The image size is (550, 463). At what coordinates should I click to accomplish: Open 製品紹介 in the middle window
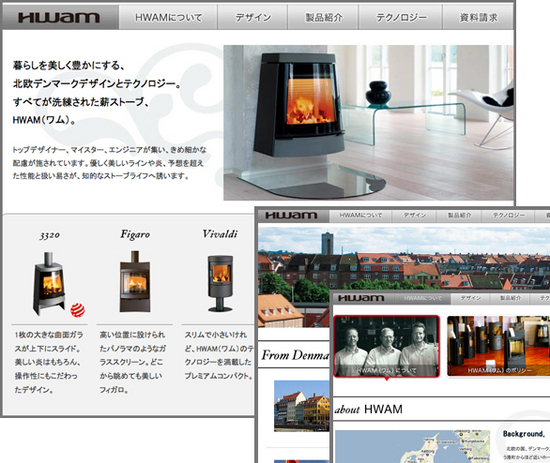pyautogui.click(x=459, y=215)
